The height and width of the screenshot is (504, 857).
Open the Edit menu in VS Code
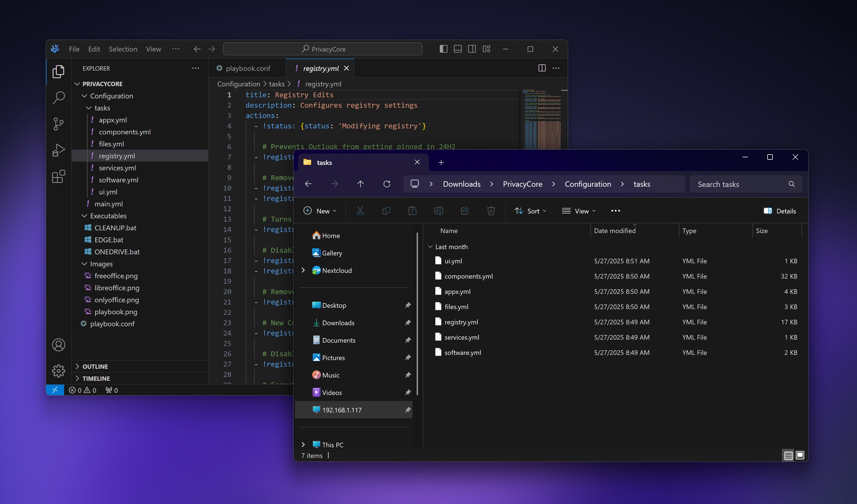(94, 49)
